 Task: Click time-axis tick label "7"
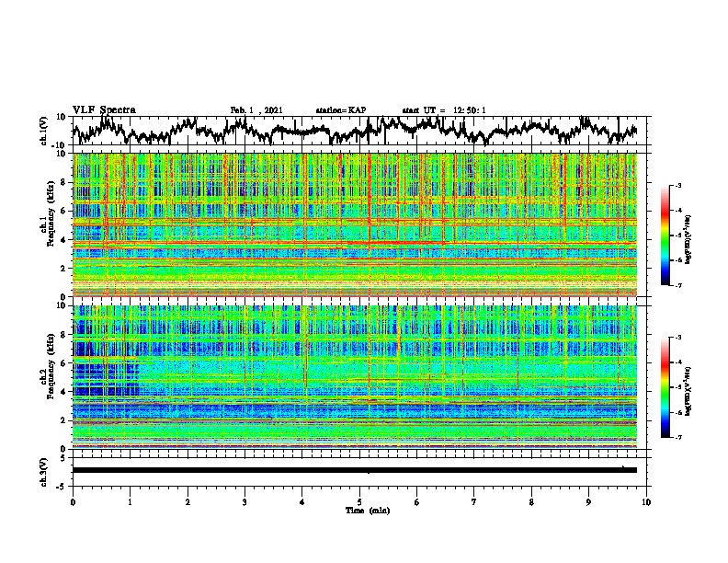click(474, 502)
